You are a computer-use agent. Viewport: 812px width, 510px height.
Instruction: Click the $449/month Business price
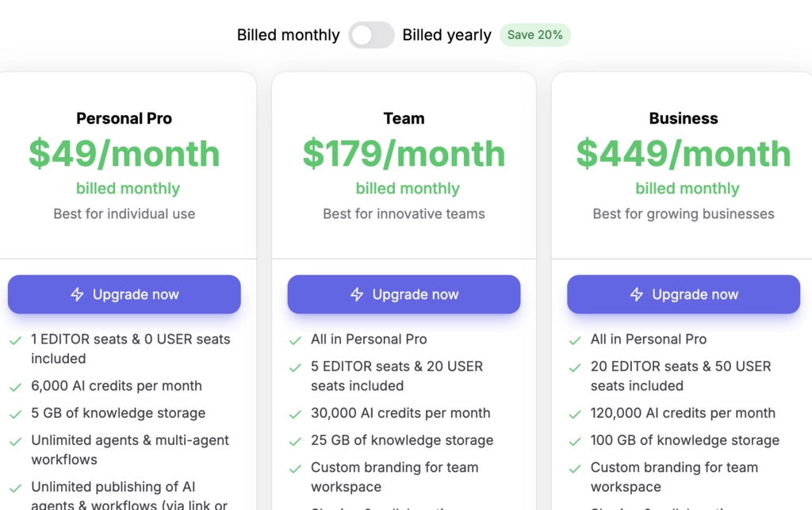[684, 154]
